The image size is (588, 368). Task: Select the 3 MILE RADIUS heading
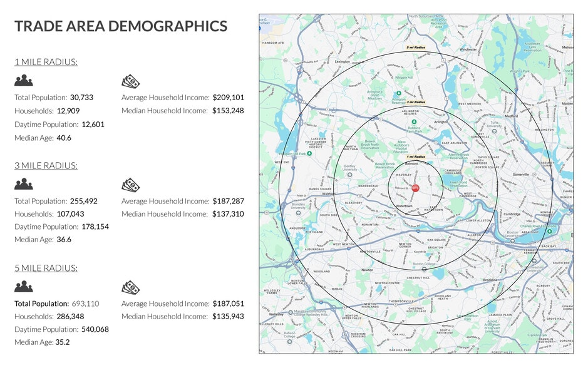46,166
